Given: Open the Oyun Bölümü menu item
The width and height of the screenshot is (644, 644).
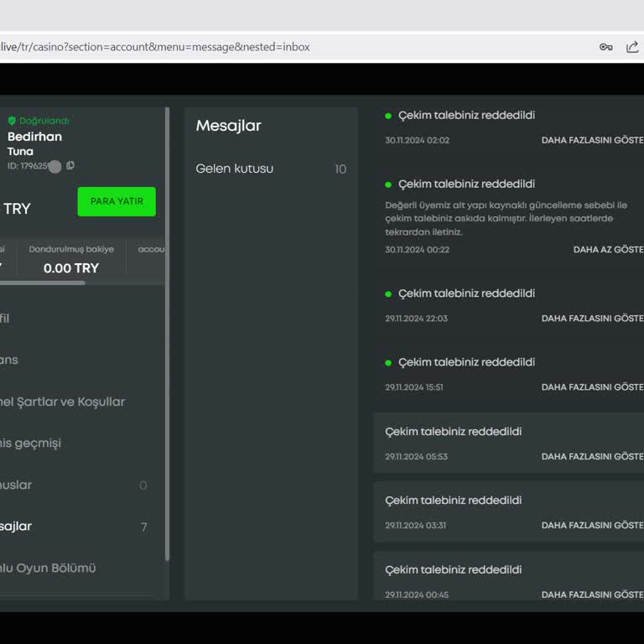Looking at the screenshot, I should tap(48, 568).
